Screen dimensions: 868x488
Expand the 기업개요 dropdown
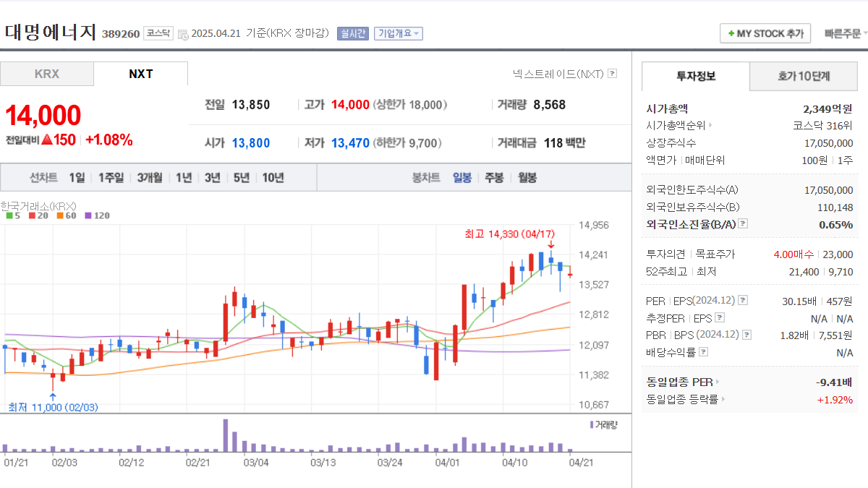tap(398, 33)
